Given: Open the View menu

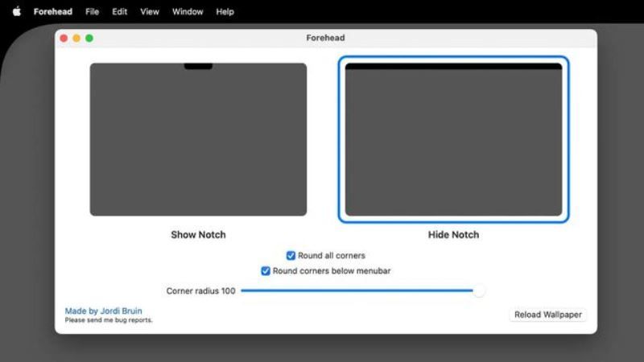Looking at the screenshot, I should point(150,11).
